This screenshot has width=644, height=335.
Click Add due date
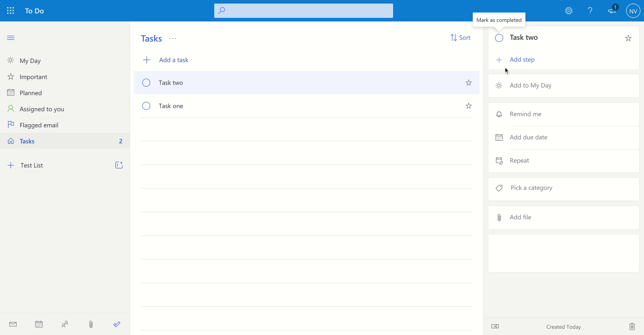529,137
